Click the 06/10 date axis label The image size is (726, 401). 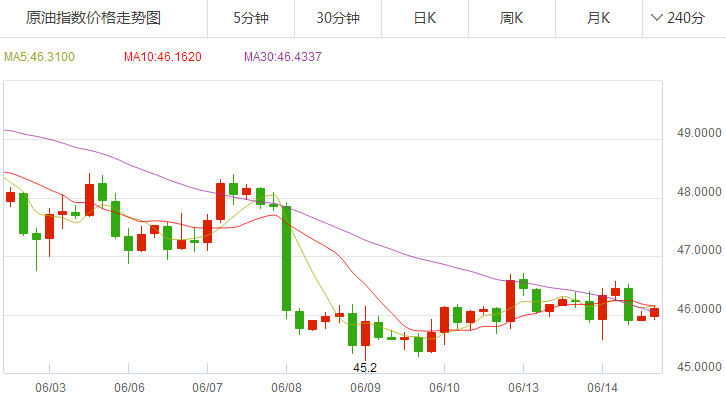click(444, 388)
